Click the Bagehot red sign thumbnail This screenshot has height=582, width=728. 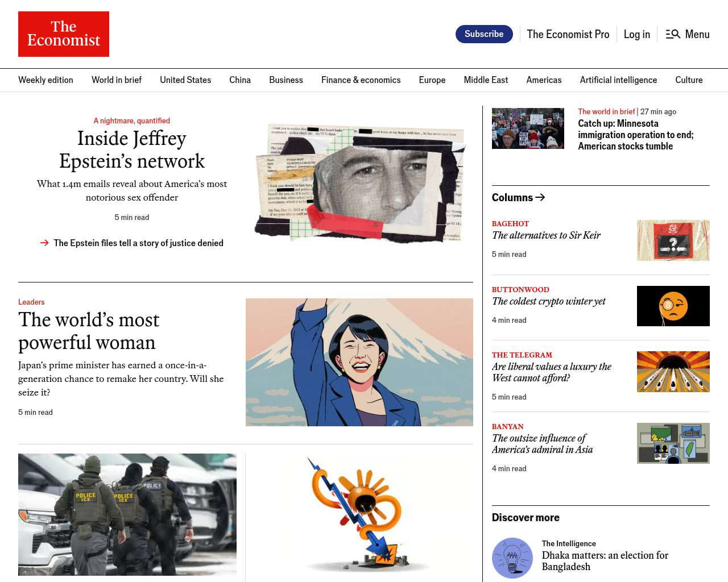pyautogui.click(x=673, y=240)
